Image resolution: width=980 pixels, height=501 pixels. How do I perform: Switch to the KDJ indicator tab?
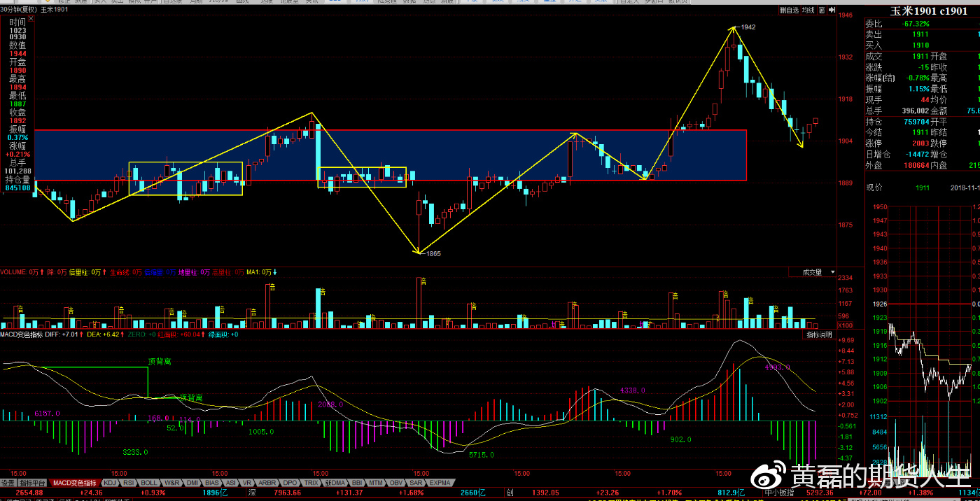pyautogui.click(x=110, y=483)
